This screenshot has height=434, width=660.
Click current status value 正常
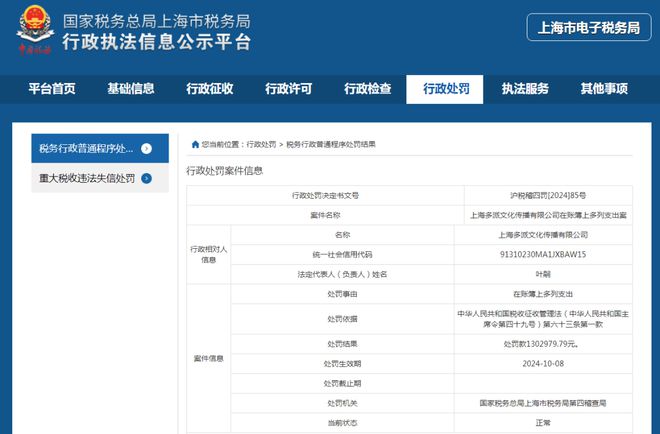pyautogui.click(x=543, y=423)
